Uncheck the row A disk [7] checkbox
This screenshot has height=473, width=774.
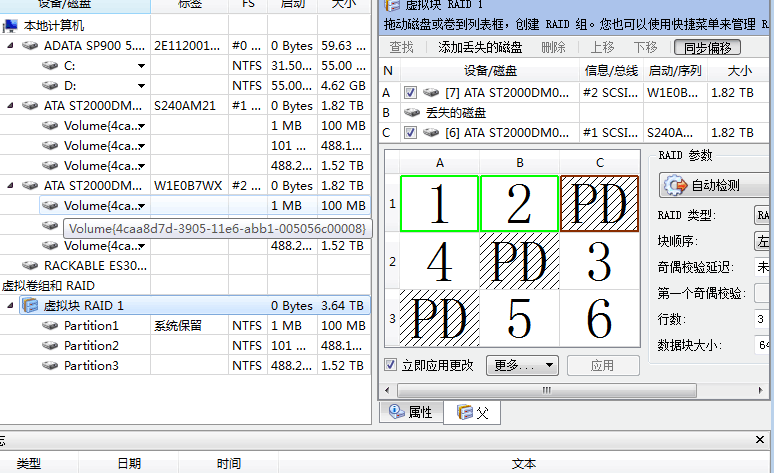point(410,92)
